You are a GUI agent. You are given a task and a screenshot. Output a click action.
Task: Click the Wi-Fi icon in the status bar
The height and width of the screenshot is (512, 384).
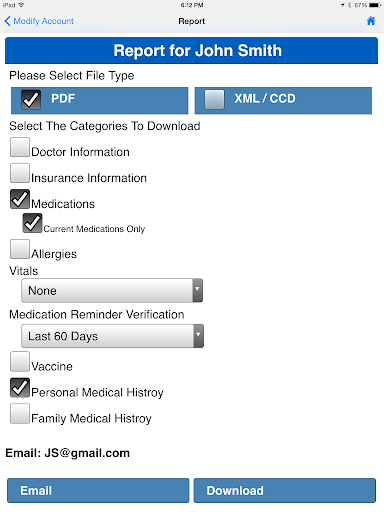pos(21,5)
